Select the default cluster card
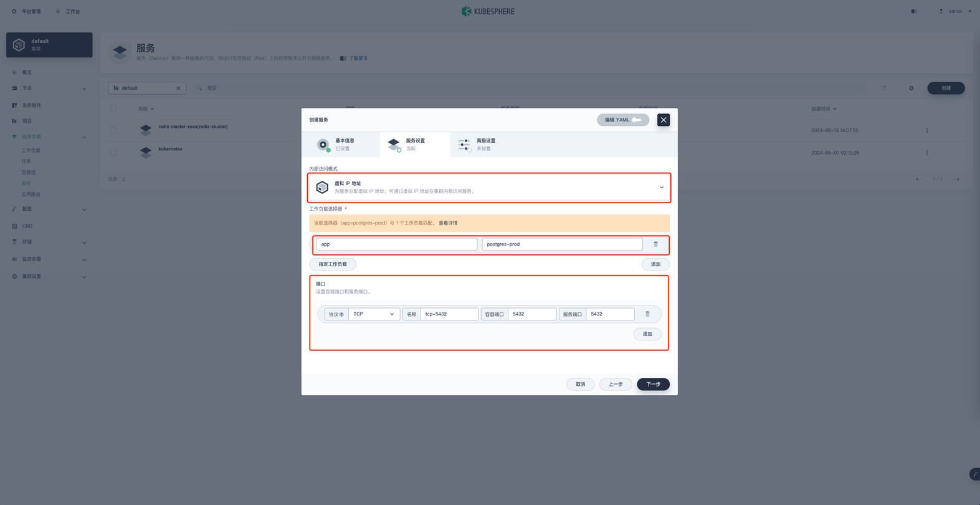The image size is (980, 505). click(x=49, y=45)
